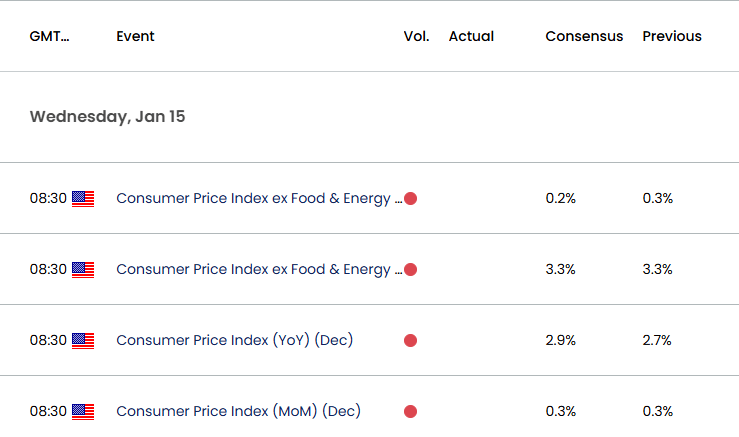Open second Consumer Price Index ex Food & Energy link
The height and width of the screenshot is (437, 739).
pyautogui.click(x=259, y=269)
